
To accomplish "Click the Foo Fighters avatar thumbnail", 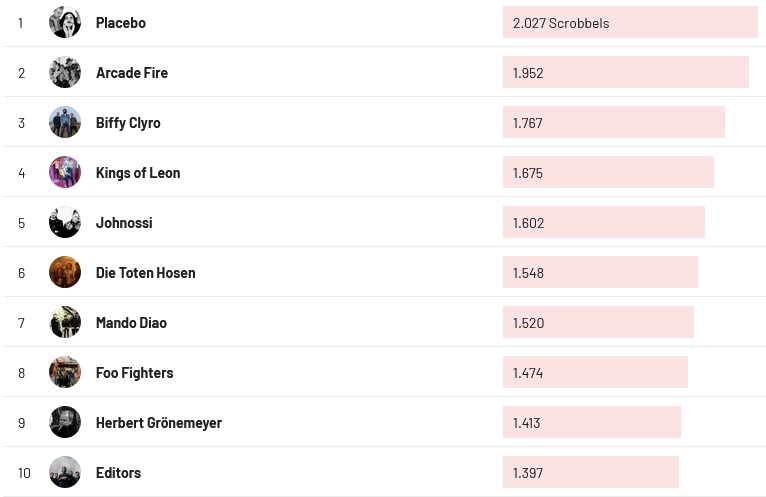I will pos(65,372).
